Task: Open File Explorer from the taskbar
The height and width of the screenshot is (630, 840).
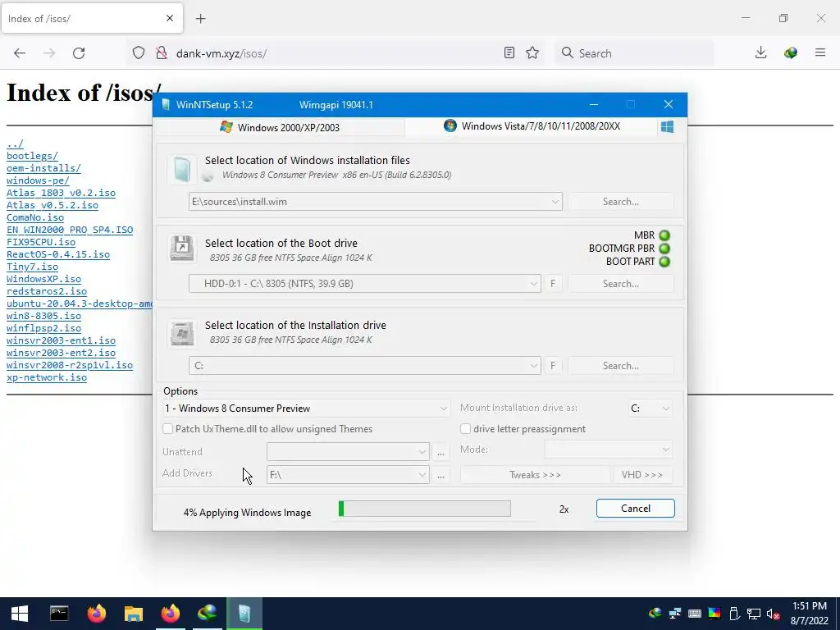Action: (x=134, y=614)
